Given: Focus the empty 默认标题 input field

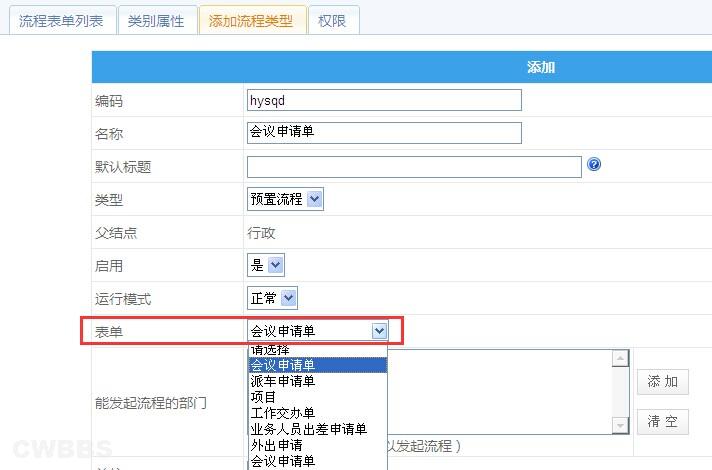Looking at the screenshot, I should pos(414,167).
